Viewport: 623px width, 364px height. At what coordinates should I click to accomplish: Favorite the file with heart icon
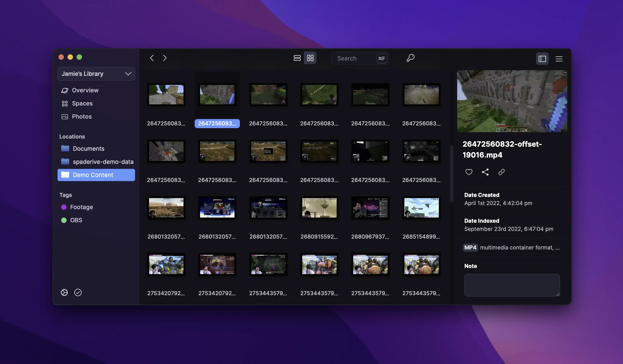pos(469,172)
